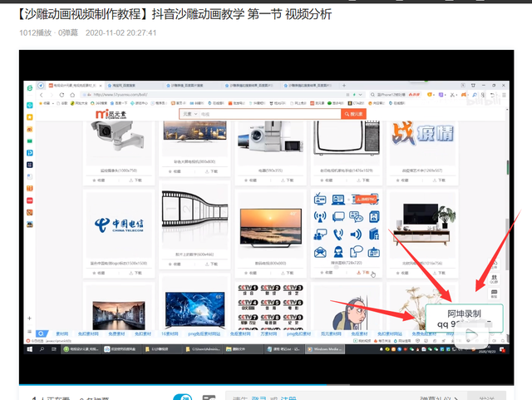Click 收藏 star under China Telecom card
This screenshot has height=400, width=532.
coord(99,273)
